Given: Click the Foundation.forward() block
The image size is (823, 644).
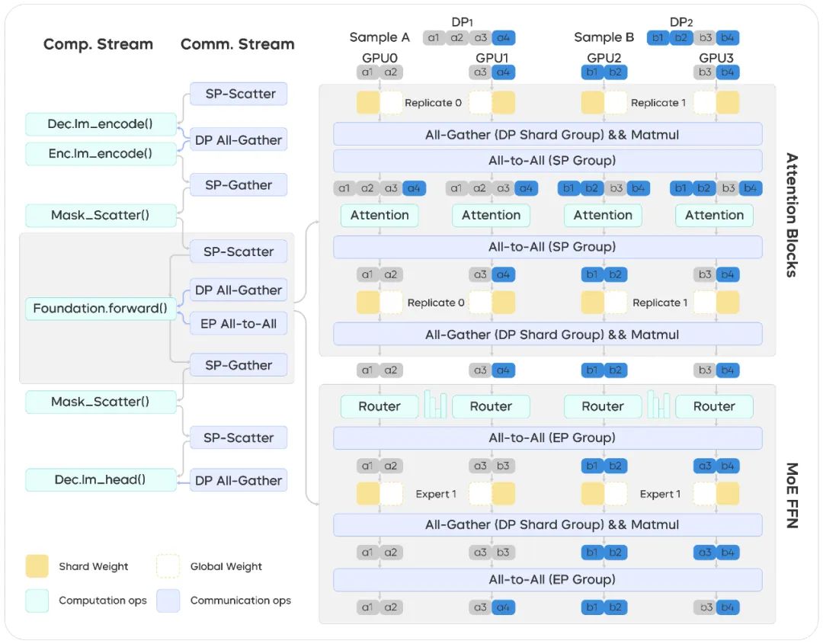Looking at the screenshot, I should 101,308.
